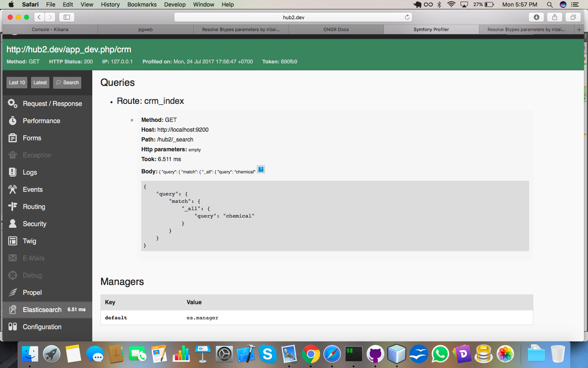This screenshot has height=368, width=588.
Task: Open the Develop menu
Action: coord(175,4)
